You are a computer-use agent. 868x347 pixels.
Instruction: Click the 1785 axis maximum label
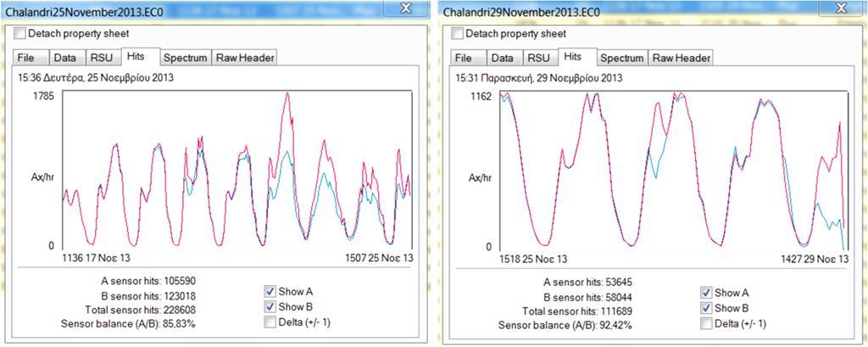pos(44,97)
